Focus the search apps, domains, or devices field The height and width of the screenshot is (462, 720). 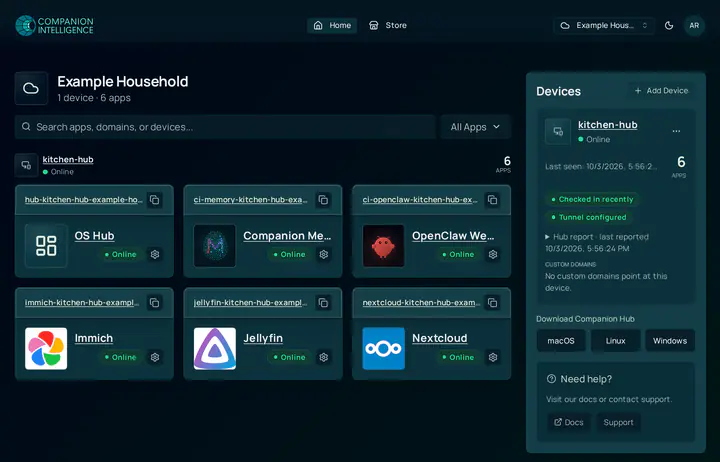[225, 127]
